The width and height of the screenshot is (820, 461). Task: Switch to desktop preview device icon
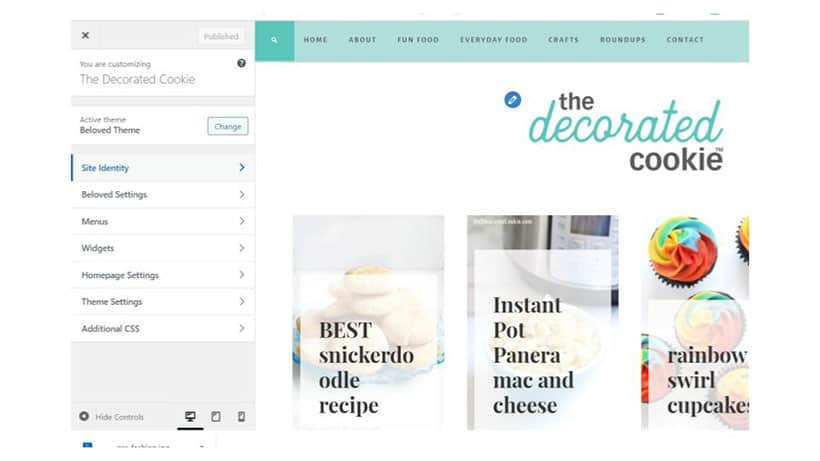(x=190, y=417)
